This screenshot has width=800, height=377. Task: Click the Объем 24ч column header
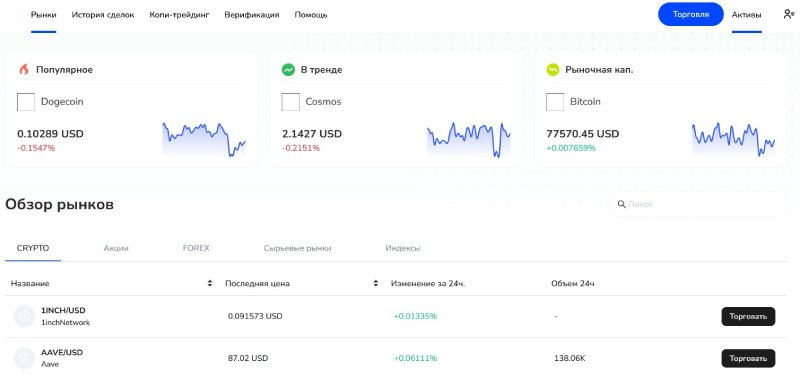coord(572,283)
